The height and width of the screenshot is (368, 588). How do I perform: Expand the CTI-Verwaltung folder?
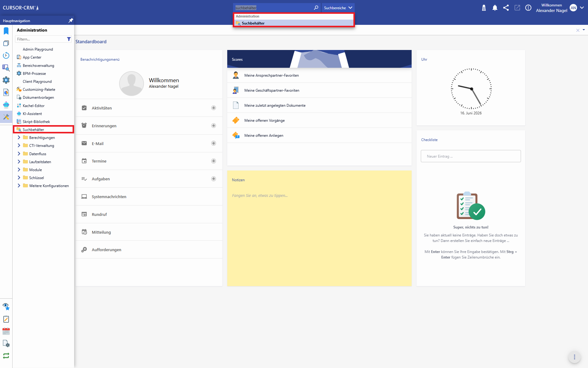coord(19,145)
